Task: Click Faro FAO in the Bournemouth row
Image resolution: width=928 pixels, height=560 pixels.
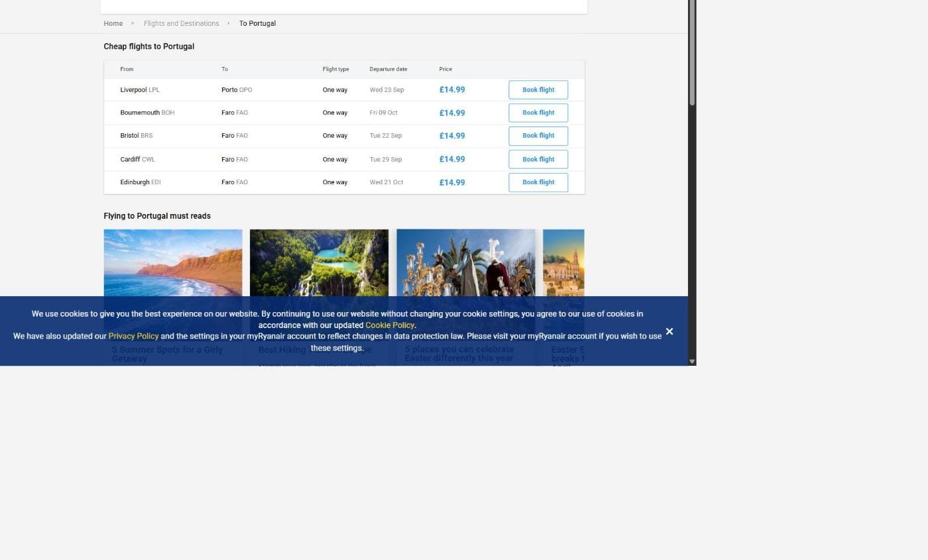Action: (x=235, y=113)
